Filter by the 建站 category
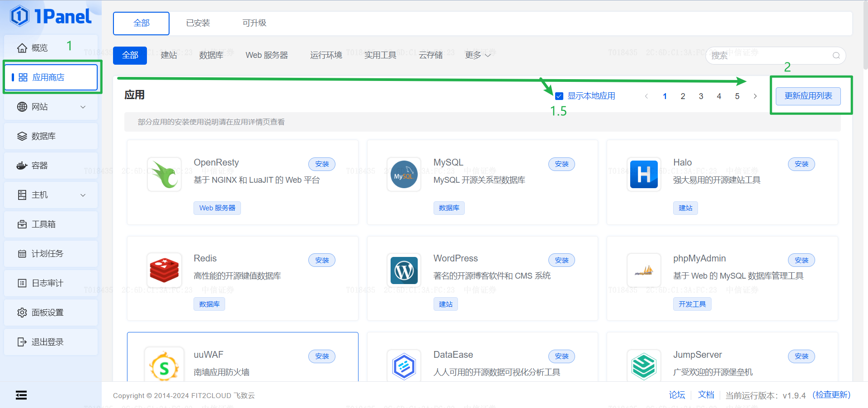 click(169, 55)
